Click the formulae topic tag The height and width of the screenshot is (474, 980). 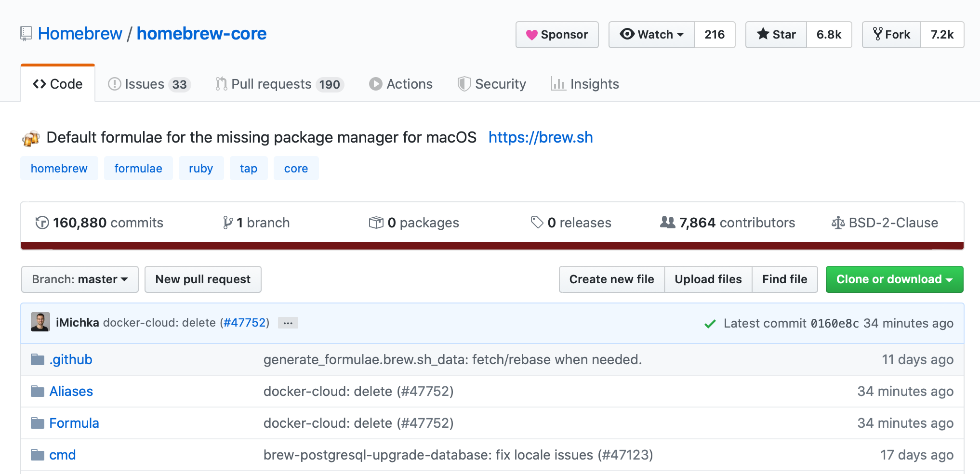[x=138, y=168]
